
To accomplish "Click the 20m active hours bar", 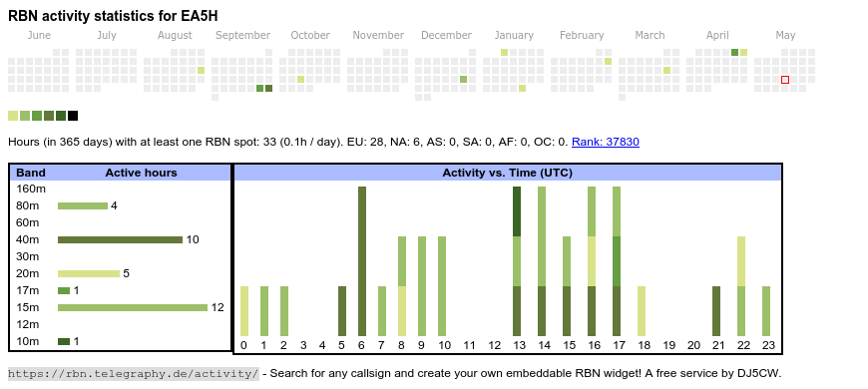I will [89, 273].
